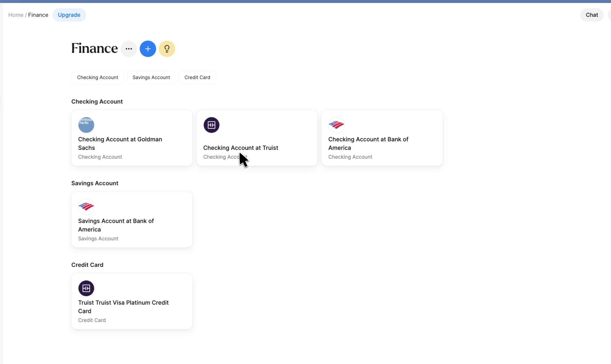The image size is (611, 364).
Task: Select Finance in the breadcrumb
Action: [x=38, y=15]
